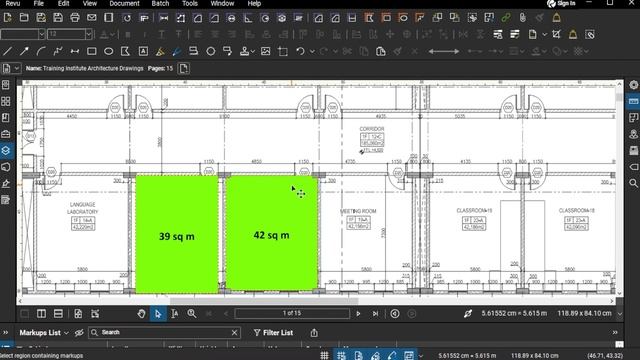
Task: Click the Filter List button
Action: pos(273,333)
